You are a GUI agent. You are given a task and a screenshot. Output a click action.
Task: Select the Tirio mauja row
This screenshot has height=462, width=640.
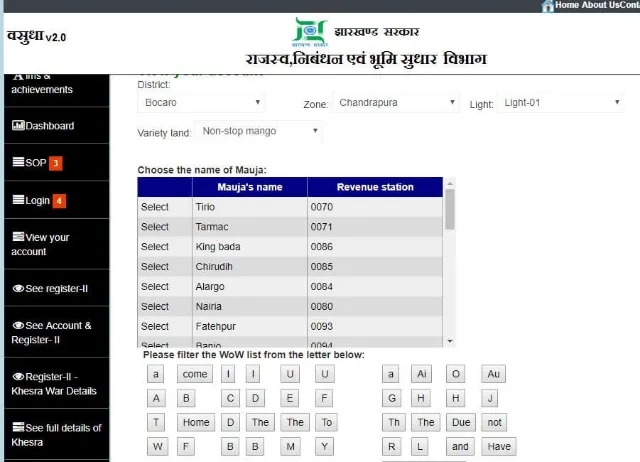coord(155,207)
